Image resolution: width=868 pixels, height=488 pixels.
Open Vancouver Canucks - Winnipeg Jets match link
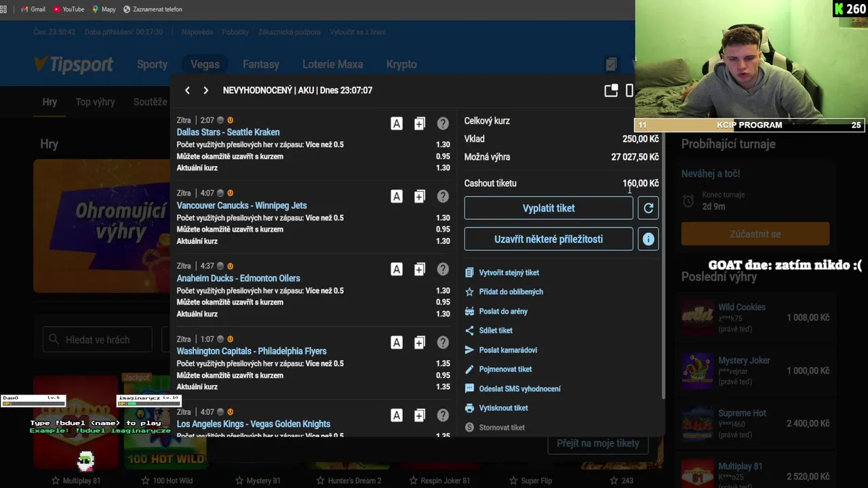tap(241, 205)
